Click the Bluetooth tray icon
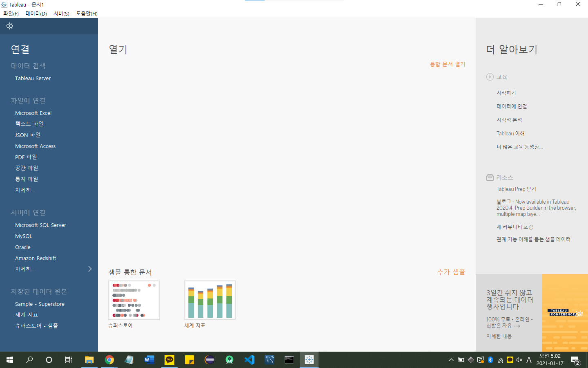 tap(490, 360)
